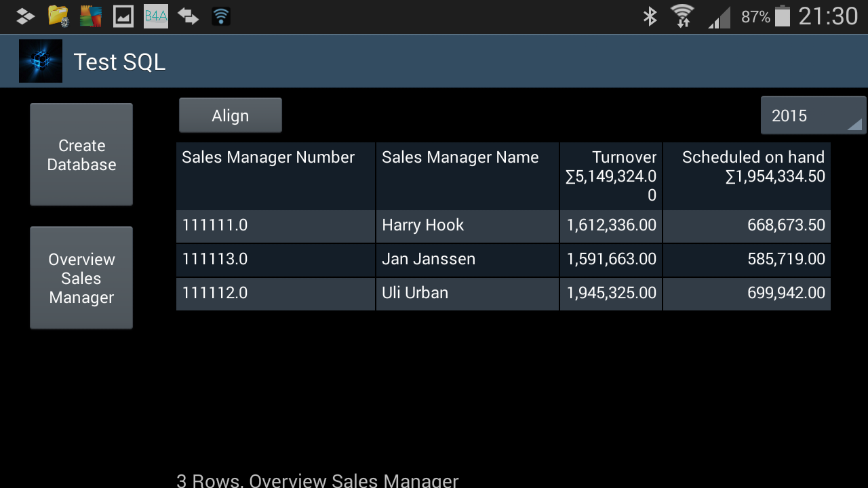Tap the data transfer arrows icon

click(x=188, y=16)
